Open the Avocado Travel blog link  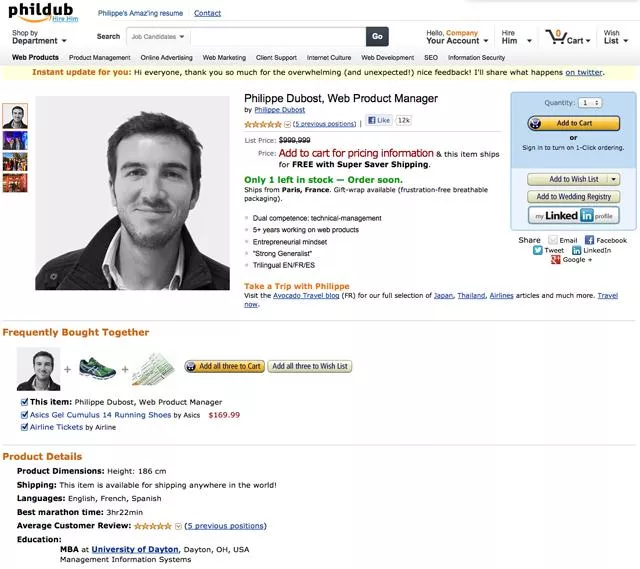click(x=306, y=296)
